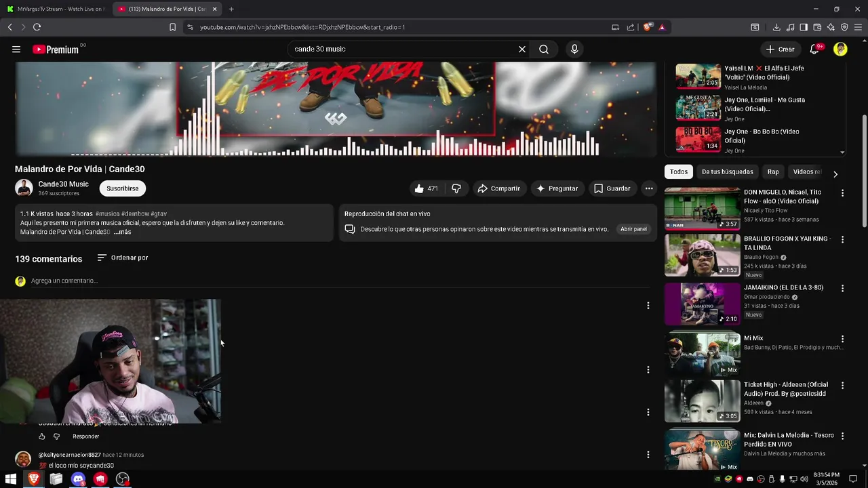Share the video via Compartir
This screenshot has width=868, height=488.
(x=498, y=188)
